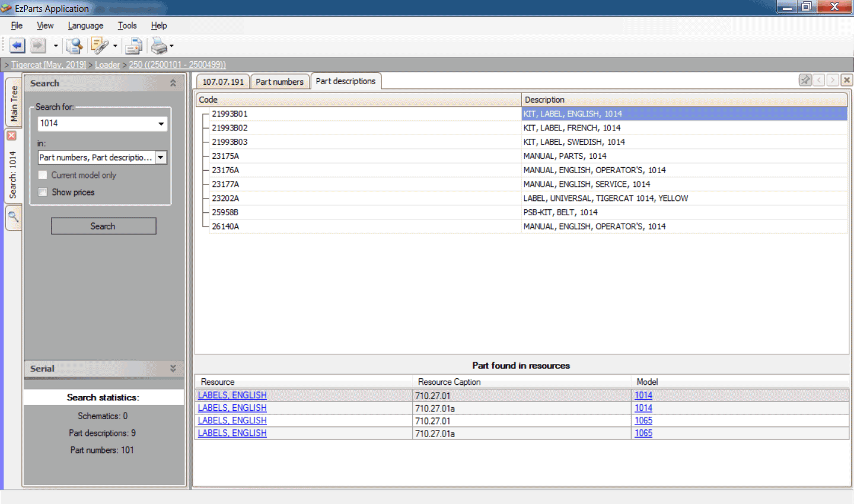The height and width of the screenshot is (504, 854).
Task: Open the View menu
Action: (x=45, y=25)
